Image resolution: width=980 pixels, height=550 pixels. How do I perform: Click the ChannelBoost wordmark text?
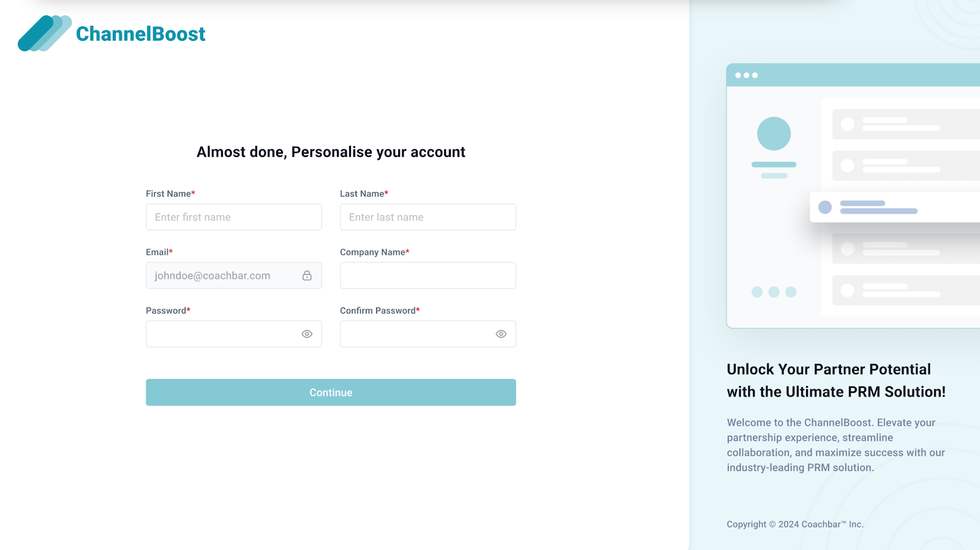tap(140, 34)
